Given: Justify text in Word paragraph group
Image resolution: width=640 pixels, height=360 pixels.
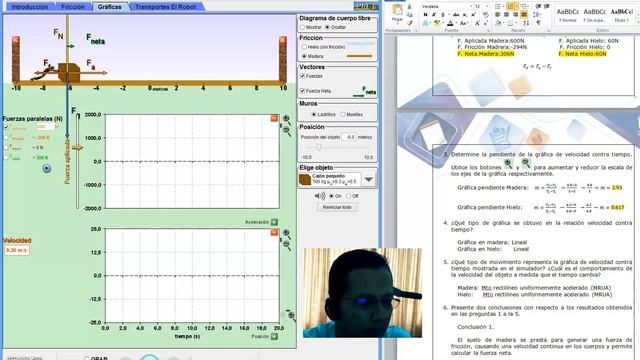Looking at the screenshot, I should [524, 15].
